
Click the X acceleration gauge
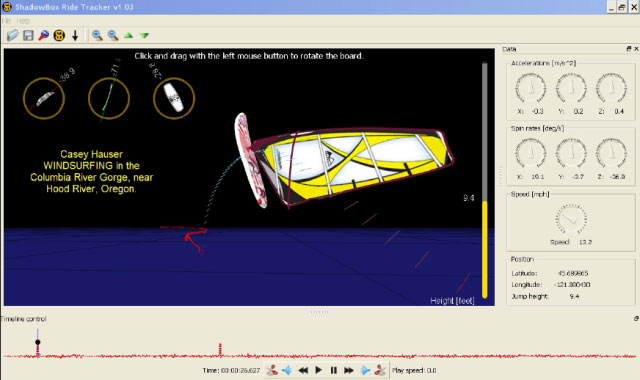(531, 88)
